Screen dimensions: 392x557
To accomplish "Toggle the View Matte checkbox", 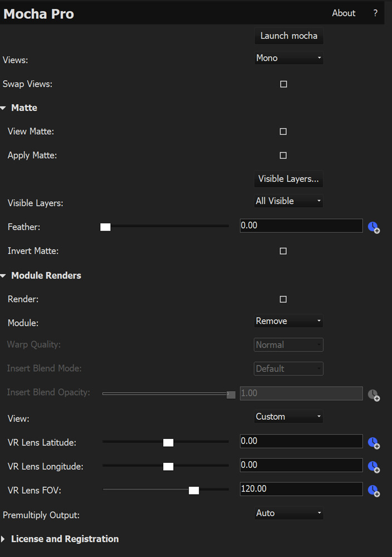I will click(x=283, y=131).
